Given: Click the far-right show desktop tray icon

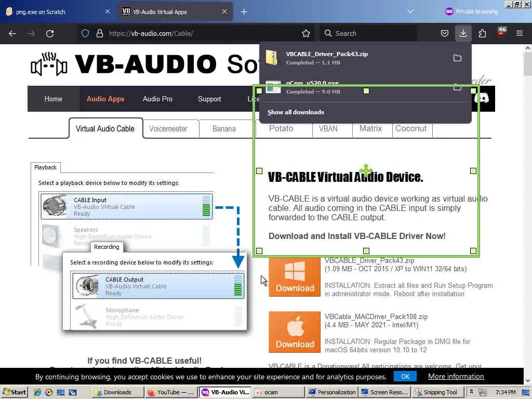Looking at the screenshot, I should 526,392.
